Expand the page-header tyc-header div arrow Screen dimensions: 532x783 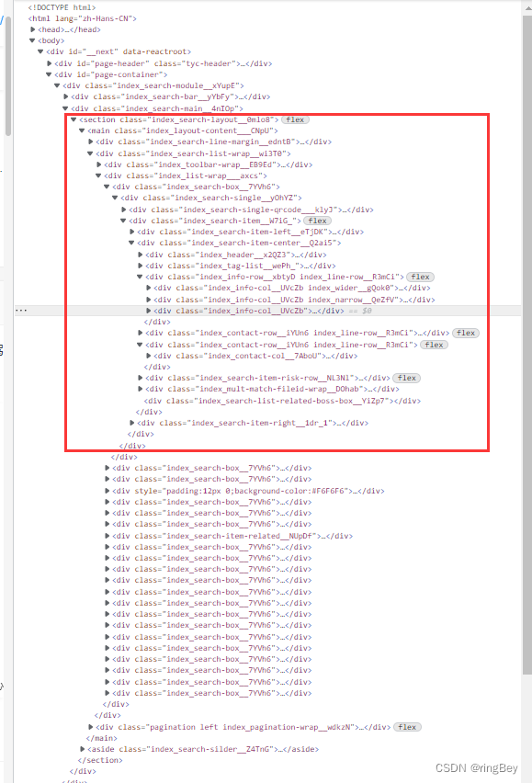[x=49, y=63]
